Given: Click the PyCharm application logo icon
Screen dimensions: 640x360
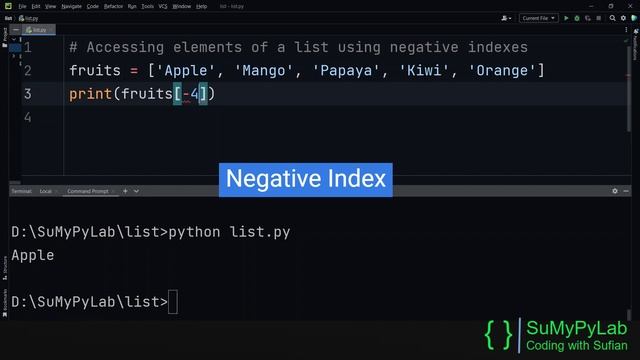Looking at the screenshot, I should (8, 6).
